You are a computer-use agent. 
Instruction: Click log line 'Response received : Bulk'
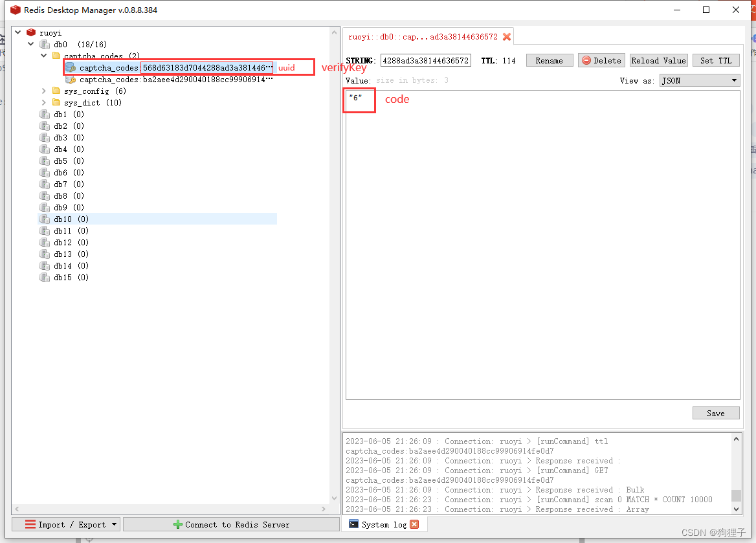pyautogui.click(x=495, y=490)
